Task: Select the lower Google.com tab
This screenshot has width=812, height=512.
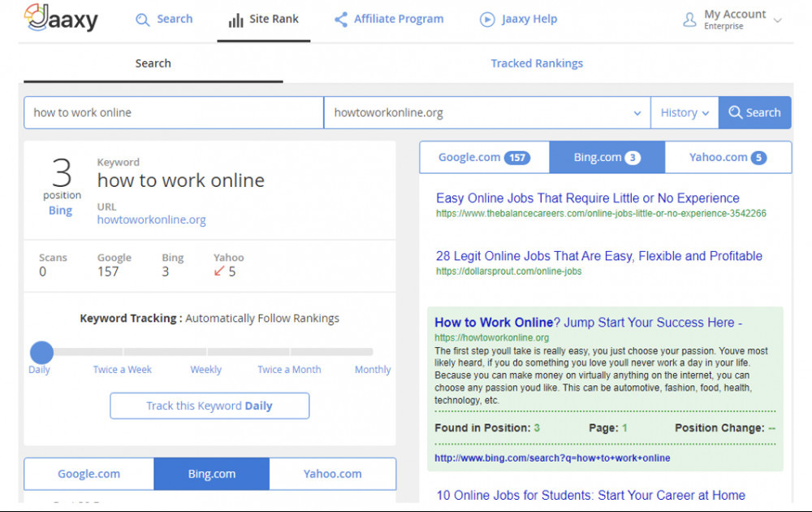Action: [x=89, y=474]
